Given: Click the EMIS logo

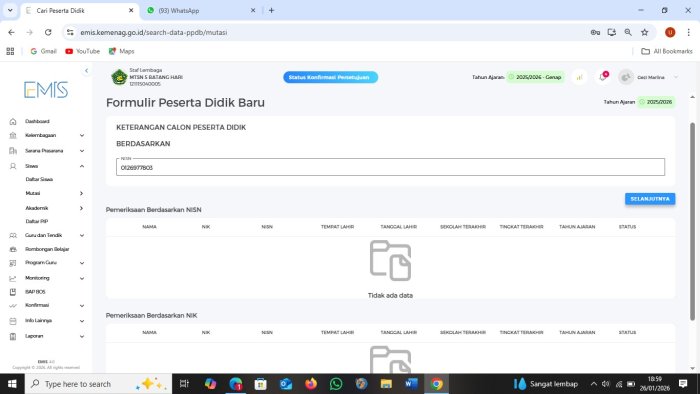Looking at the screenshot, I should click(46, 90).
